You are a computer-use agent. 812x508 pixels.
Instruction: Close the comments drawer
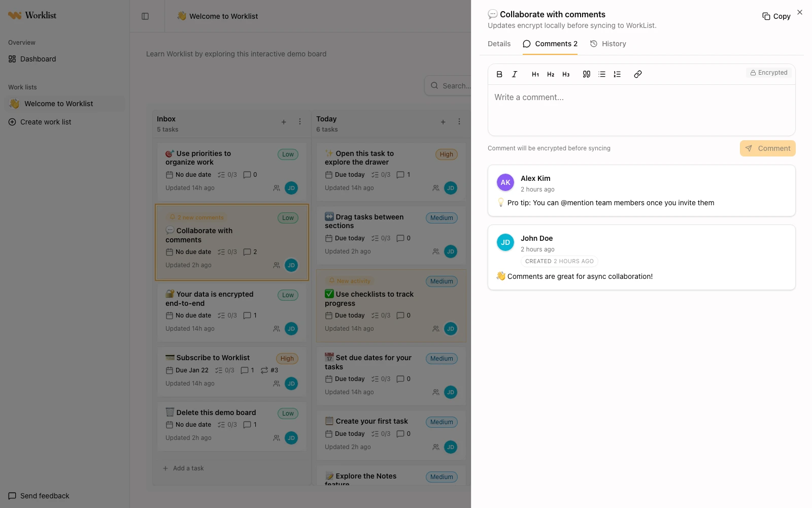point(800,12)
